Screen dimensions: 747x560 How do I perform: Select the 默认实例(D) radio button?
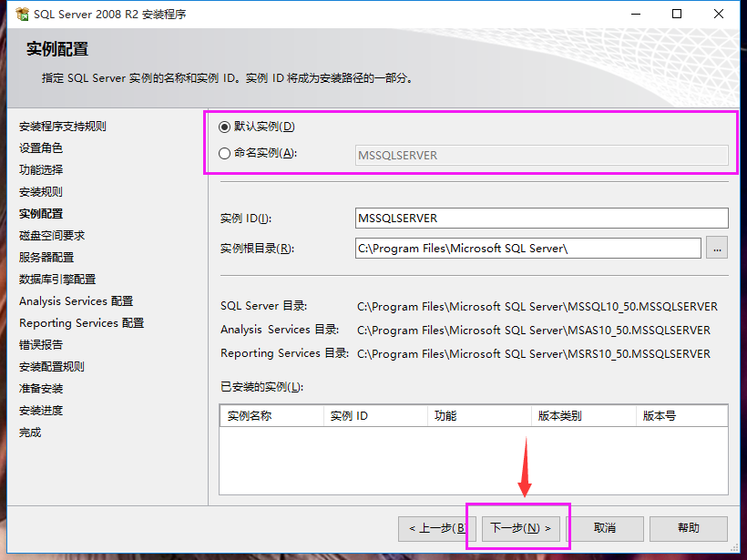click(x=224, y=127)
